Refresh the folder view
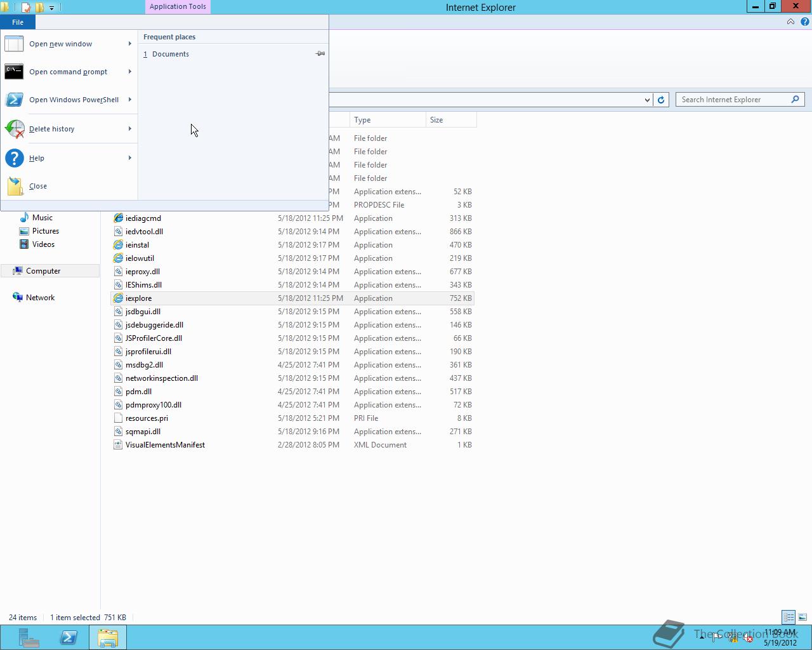This screenshot has height=650, width=812. (661, 100)
